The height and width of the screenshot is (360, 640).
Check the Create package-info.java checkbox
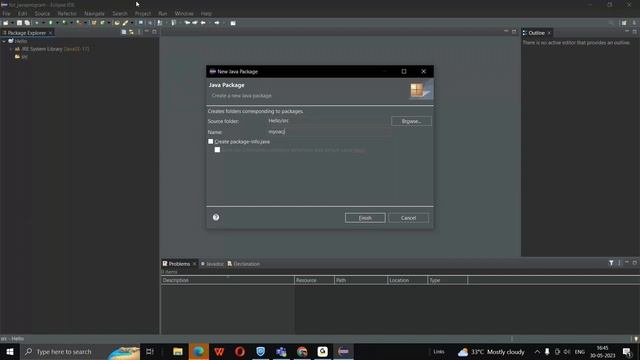[211, 141]
